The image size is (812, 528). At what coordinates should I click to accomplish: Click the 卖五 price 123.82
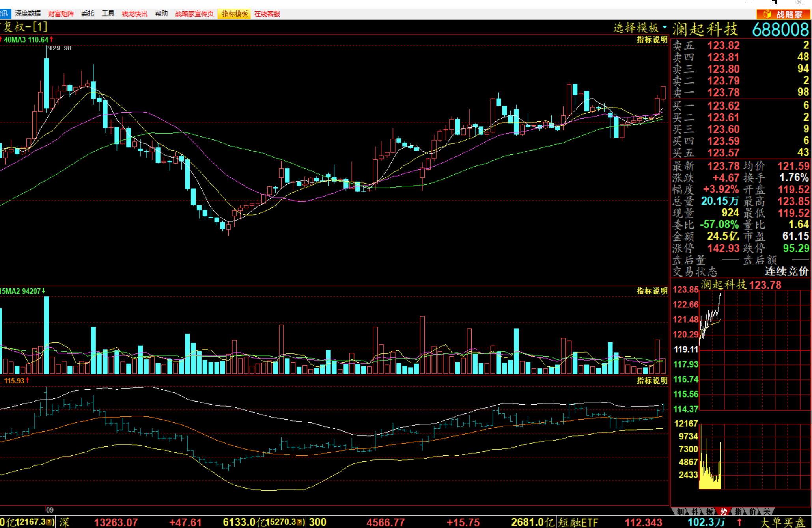tap(724, 45)
